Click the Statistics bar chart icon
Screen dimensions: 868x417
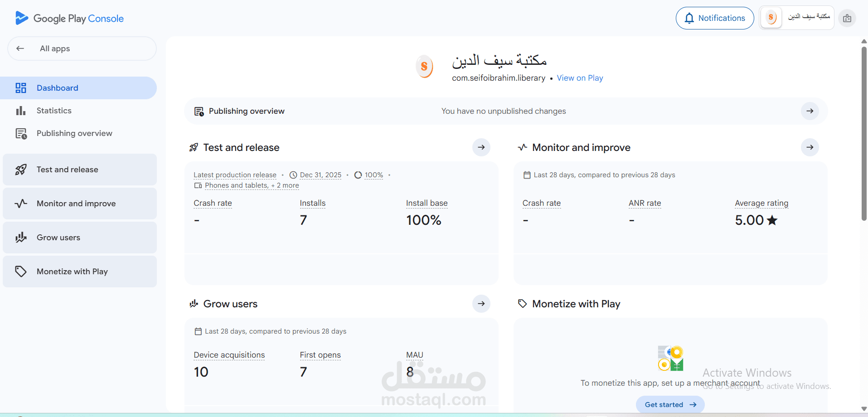(21, 111)
